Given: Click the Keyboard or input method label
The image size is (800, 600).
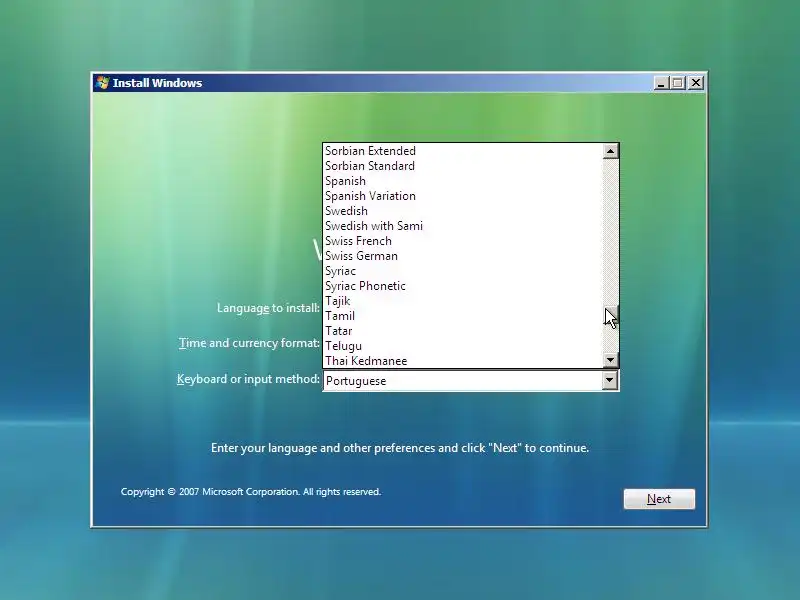Looking at the screenshot, I should (248, 379).
